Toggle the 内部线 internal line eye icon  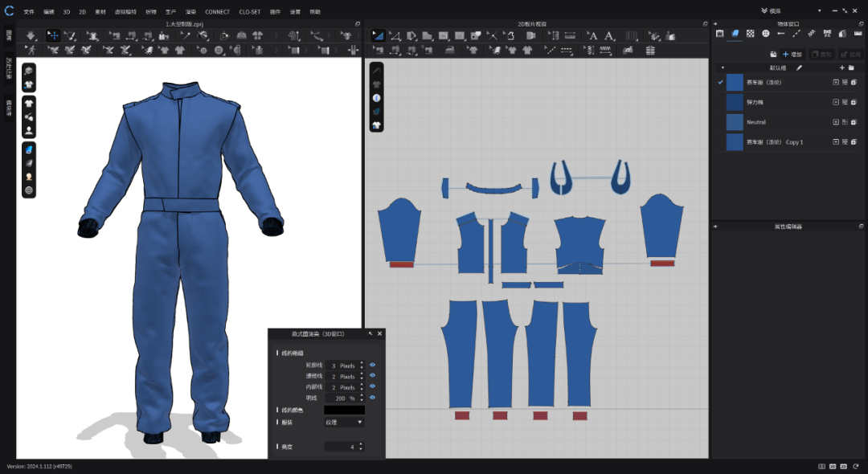pos(372,387)
